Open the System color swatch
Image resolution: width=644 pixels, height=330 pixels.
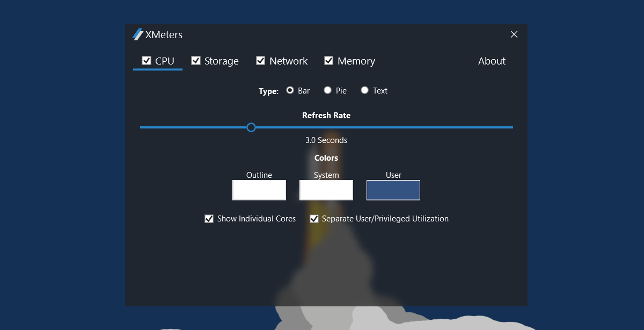click(326, 190)
